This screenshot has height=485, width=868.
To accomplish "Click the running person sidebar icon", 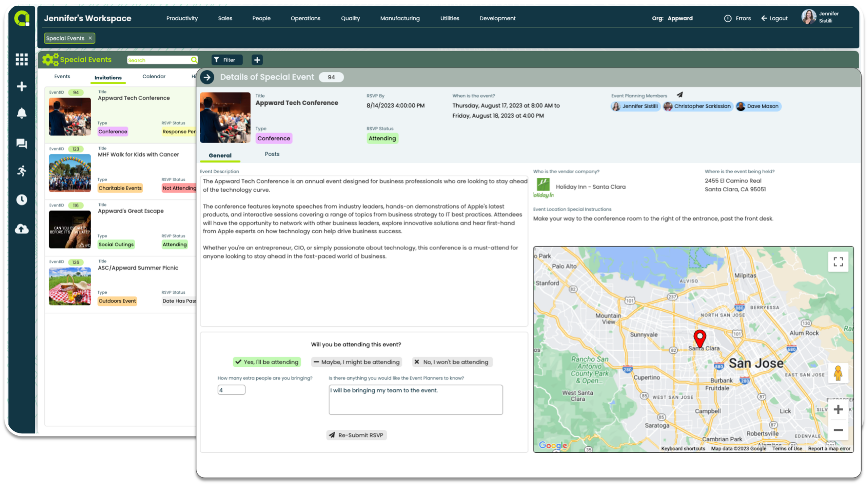I will [x=22, y=171].
